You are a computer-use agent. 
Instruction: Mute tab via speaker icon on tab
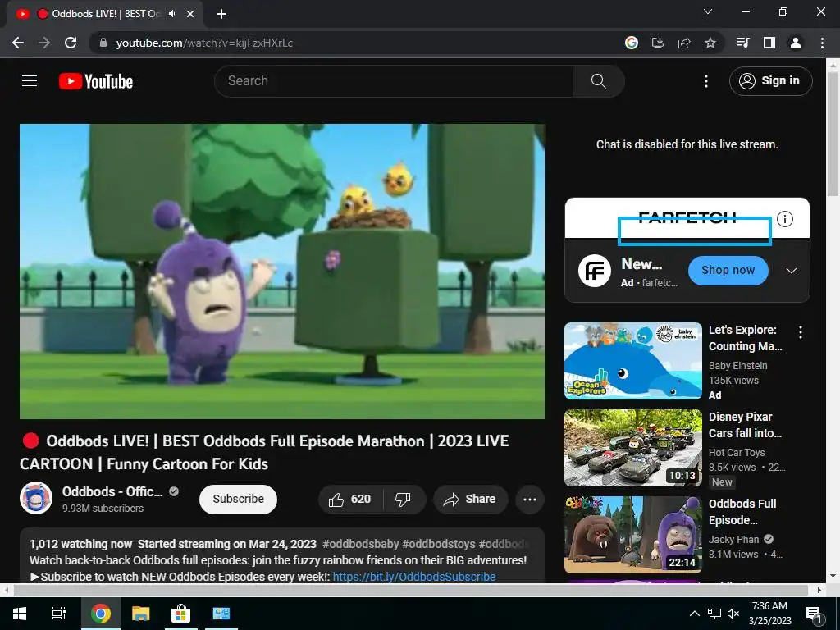click(172, 14)
